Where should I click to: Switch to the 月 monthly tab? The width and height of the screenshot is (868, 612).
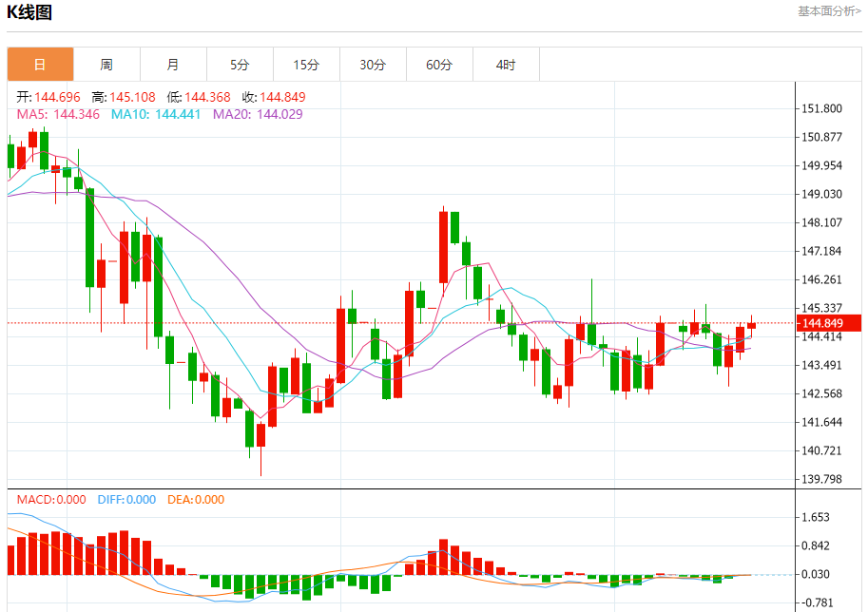[x=173, y=65]
